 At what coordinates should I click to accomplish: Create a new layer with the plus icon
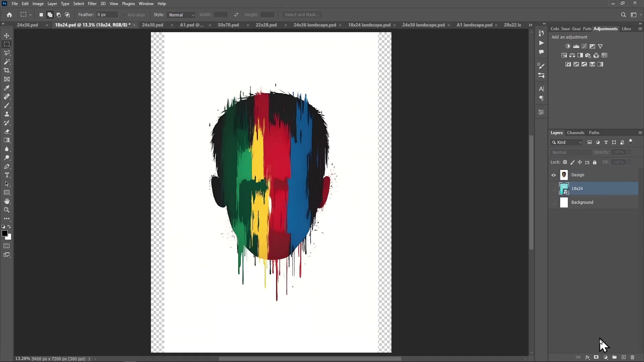tap(623, 357)
